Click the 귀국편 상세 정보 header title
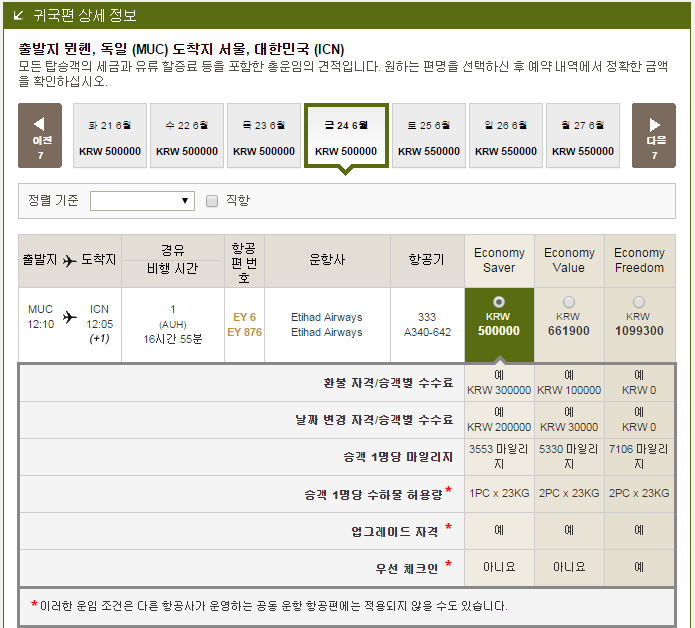Screen dimensions: 695x628 pyautogui.click(x=85, y=16)
